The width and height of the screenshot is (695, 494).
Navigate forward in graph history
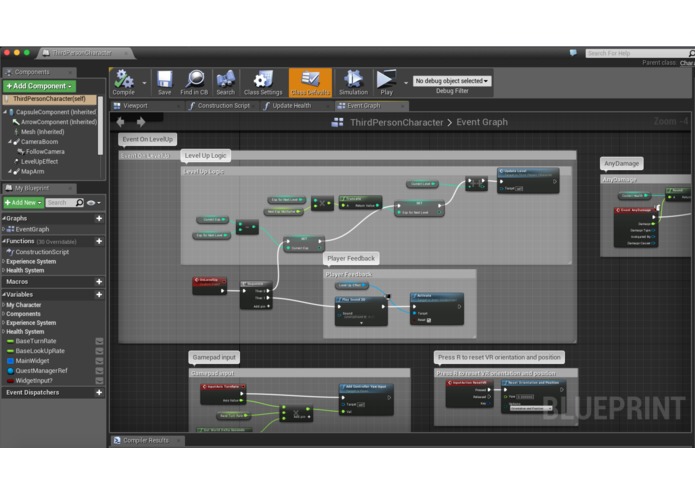[141, 122]
